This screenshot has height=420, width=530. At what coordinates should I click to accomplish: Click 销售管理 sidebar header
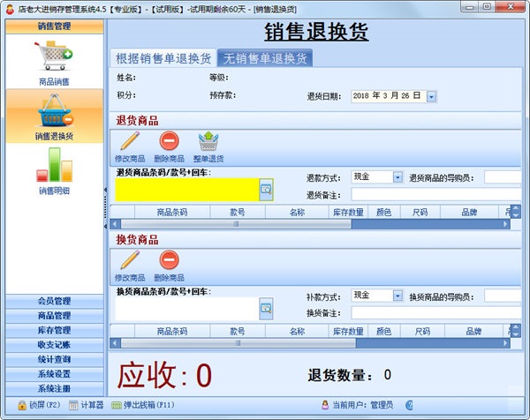55,26
